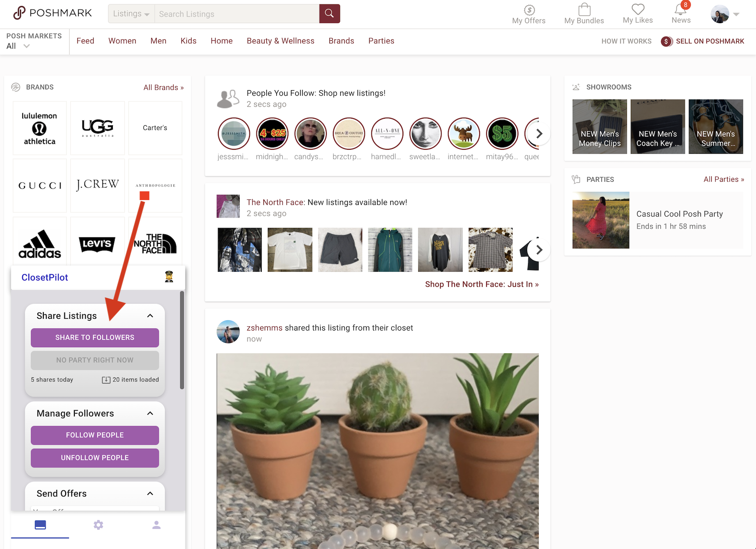Screen dimensions: 756x549
Task: Collapse the Manage Followers section
Action: click(x=150, y=413)
